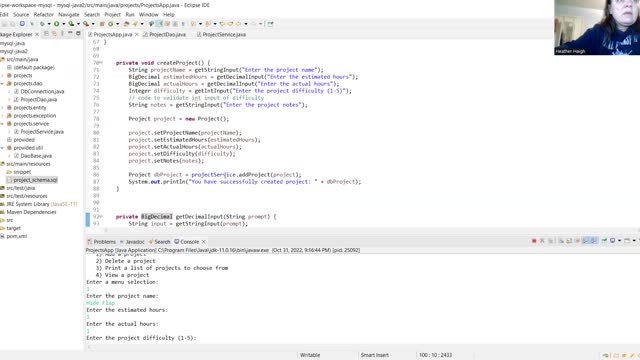
Task: Open the Open Console dropdown arrow
Action: [634, 241]
